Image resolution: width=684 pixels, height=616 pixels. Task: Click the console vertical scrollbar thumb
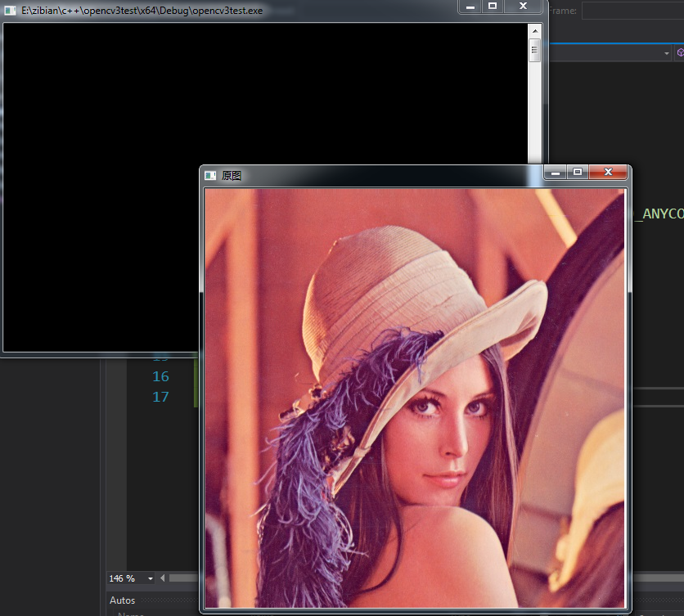(x=535, y=51)
